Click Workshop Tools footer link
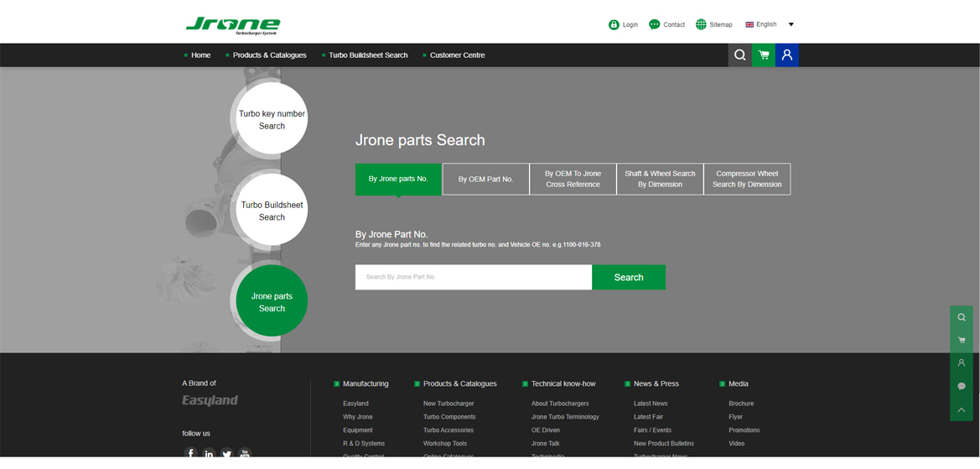Image resolution: width=980 pixels, height=469 pixels. click(x=445, y=443)
